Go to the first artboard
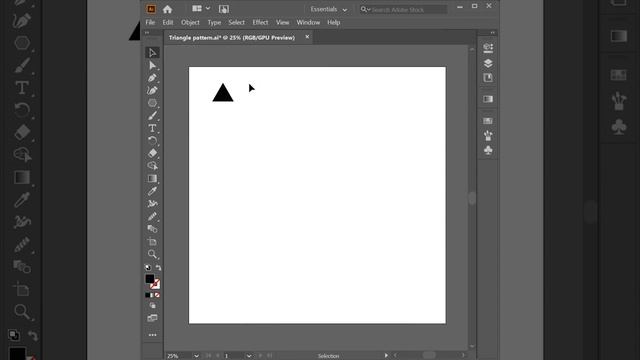This screenshot has height=360, width=640. pos(208,356)
